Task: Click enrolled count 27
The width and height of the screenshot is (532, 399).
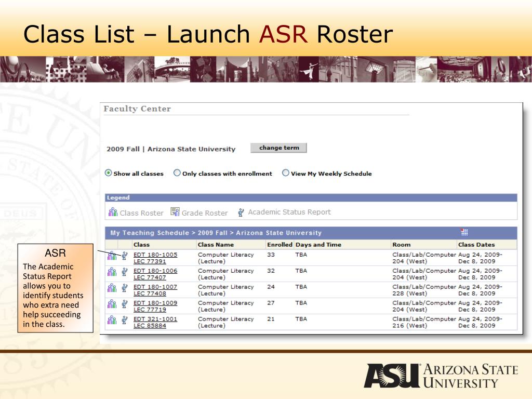Action: [x=271, y=303]
